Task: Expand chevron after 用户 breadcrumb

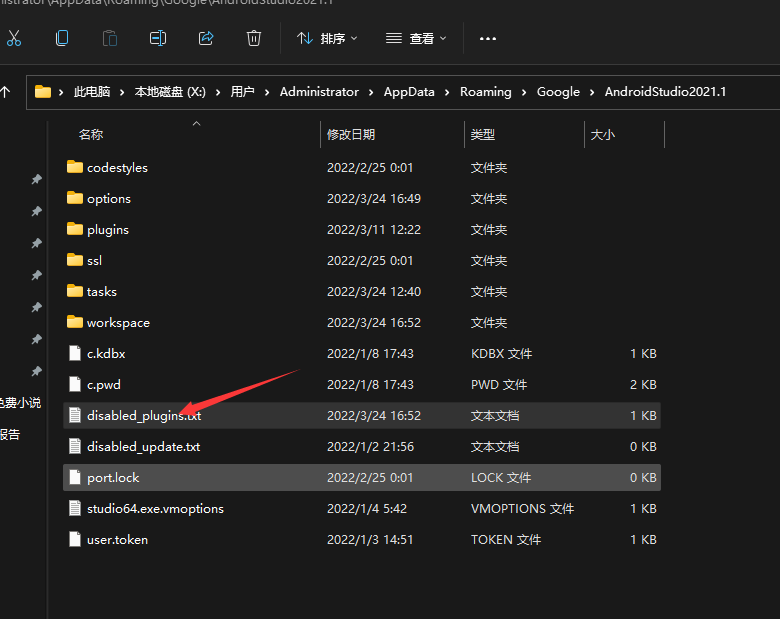Action: coord(267,92)
